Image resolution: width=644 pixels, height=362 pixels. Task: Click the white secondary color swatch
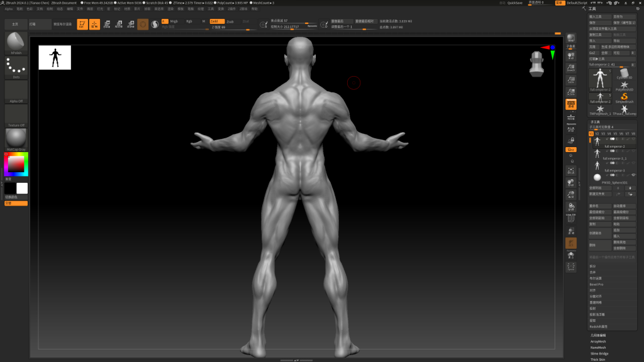click(22, 189)
